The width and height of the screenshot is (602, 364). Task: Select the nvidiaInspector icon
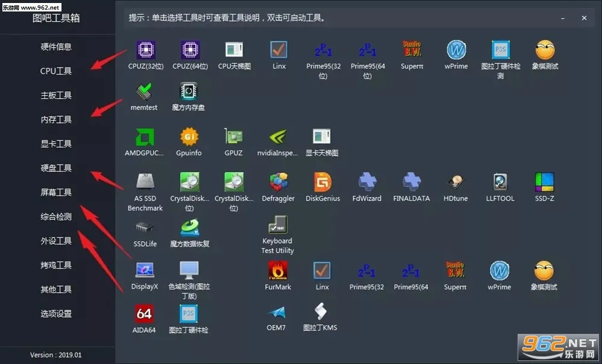pyautogui.click(x=277, y=137)
